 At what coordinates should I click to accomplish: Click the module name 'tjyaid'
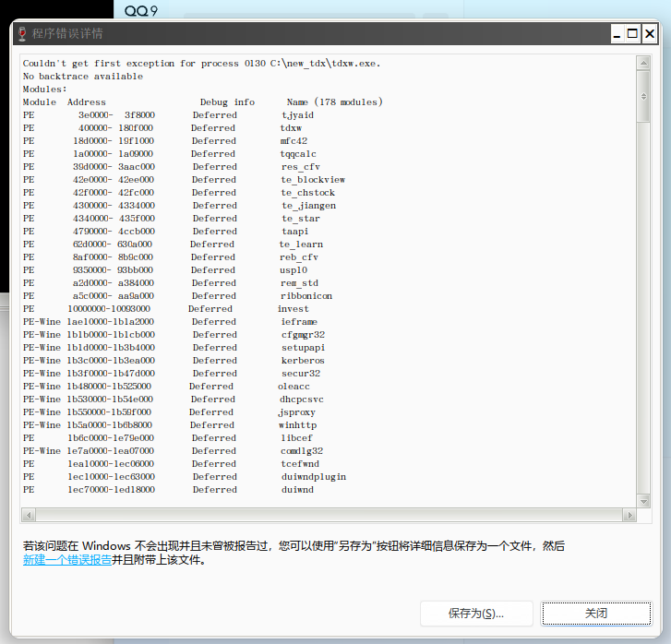click(297, 115)
